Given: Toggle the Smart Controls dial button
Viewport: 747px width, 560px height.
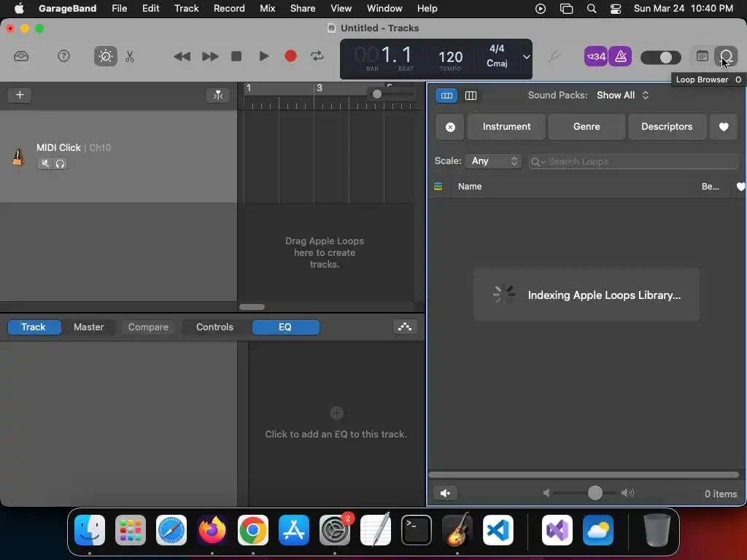Looking at the screenshot, I should click(105, 56).
